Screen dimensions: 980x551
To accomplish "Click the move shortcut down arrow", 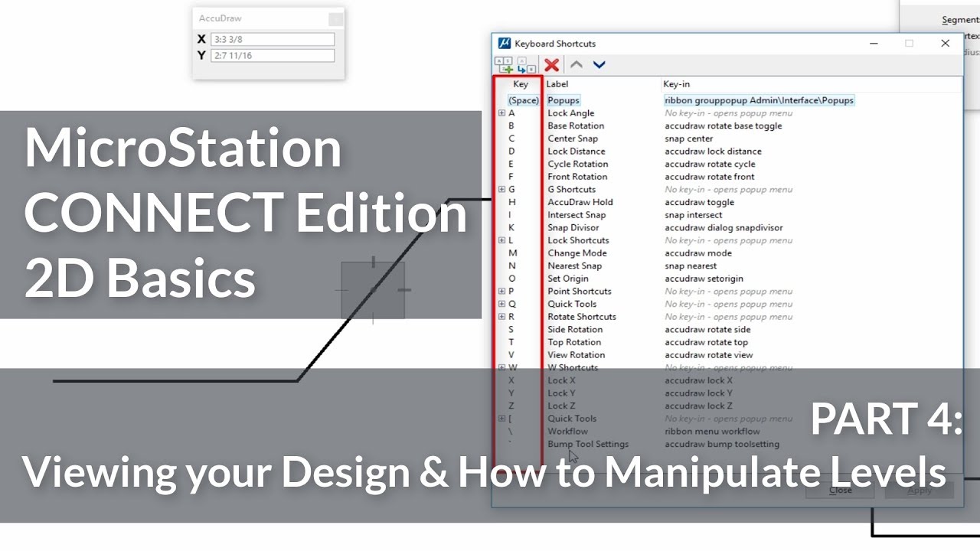I will tap(599, 64).
